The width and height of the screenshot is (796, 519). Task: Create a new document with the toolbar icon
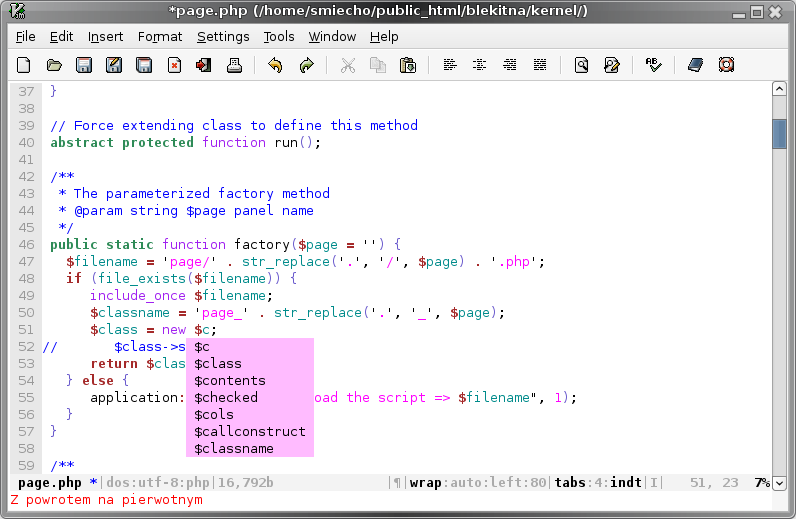(23, 65)
